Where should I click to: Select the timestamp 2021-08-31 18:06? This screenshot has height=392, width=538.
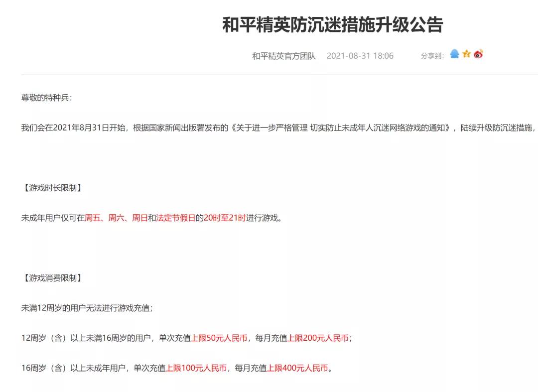(360, 56)
